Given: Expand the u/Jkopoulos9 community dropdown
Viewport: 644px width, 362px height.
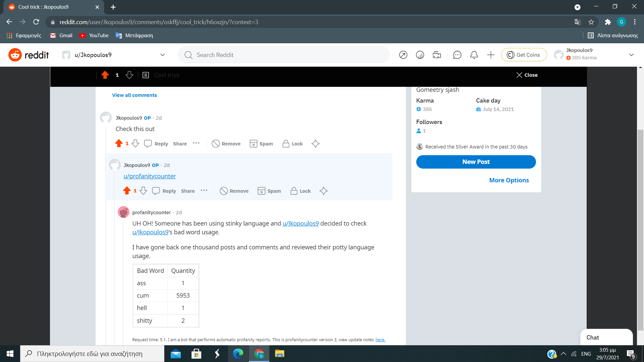Looking at the screenshot, I should tap(163, 55).
